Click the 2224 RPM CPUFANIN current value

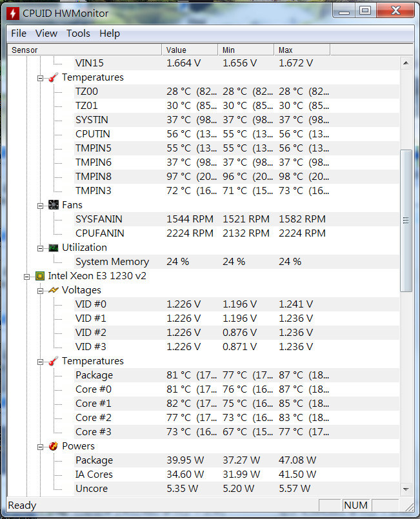pyautogui.click(x=190, y=233)
